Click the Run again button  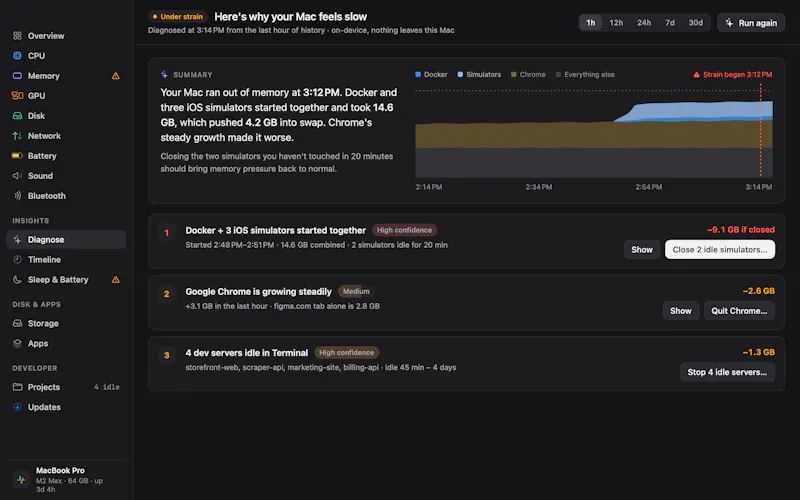tap(751, 23)
